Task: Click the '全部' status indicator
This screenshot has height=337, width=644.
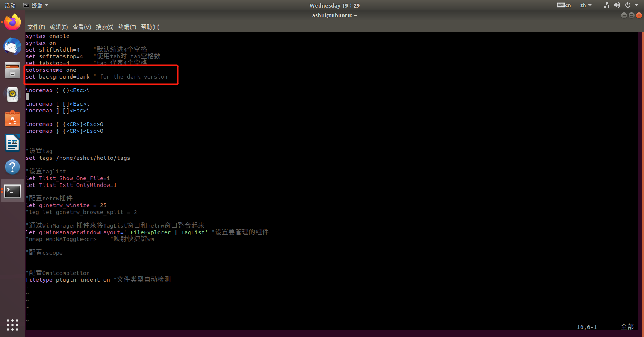Action: click(627, 327)
